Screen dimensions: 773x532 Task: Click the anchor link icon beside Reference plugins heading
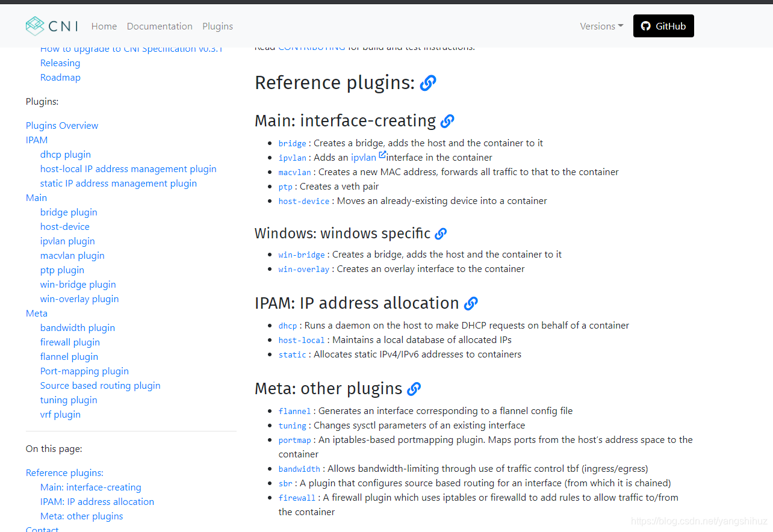pyautogui.click(x=428, y=83)
